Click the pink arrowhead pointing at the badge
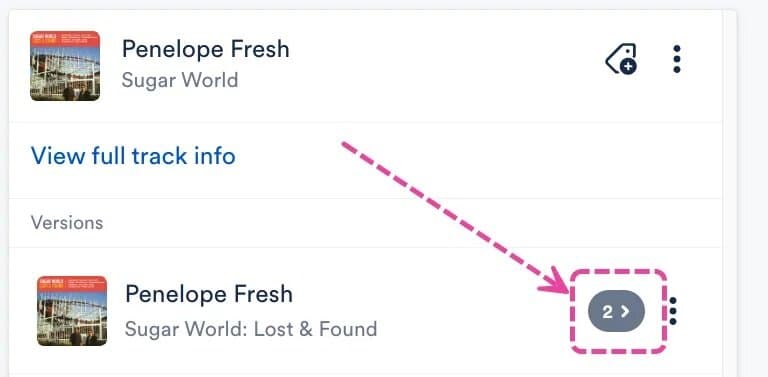 [557, 281]
